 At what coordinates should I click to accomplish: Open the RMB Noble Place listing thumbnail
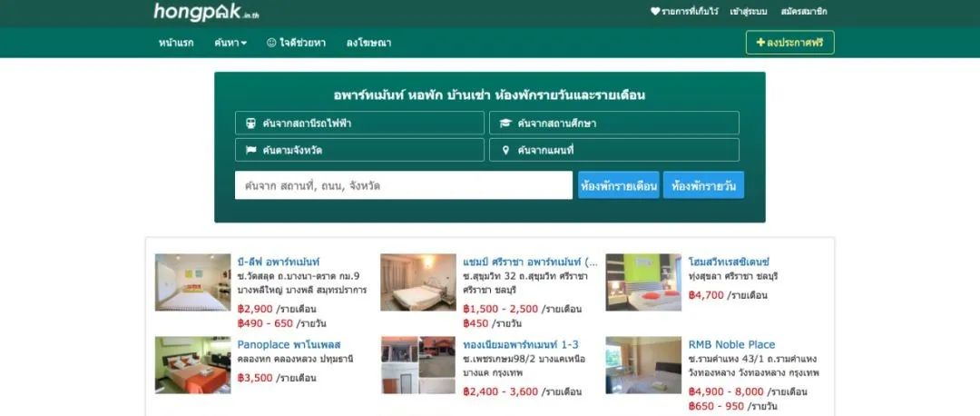click(643, 365)
